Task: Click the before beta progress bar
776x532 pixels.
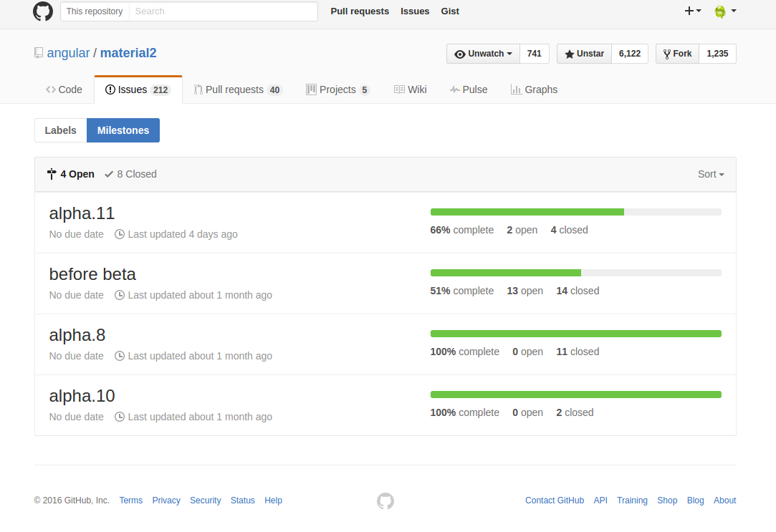Action: click(576, 273)
